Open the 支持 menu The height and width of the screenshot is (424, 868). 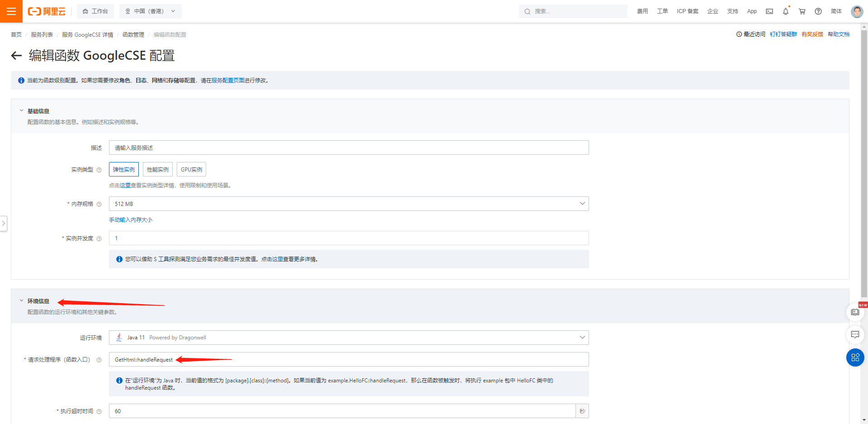tap(733, 11)
